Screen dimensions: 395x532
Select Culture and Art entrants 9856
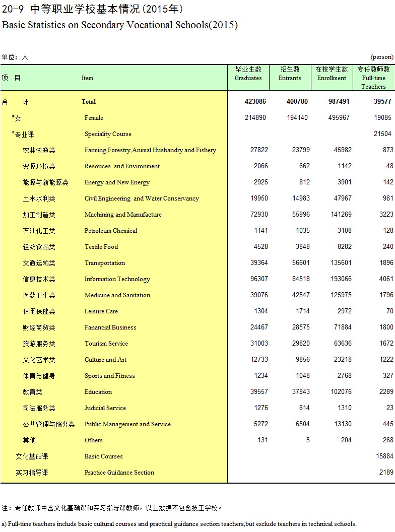(x=303, y=359)
